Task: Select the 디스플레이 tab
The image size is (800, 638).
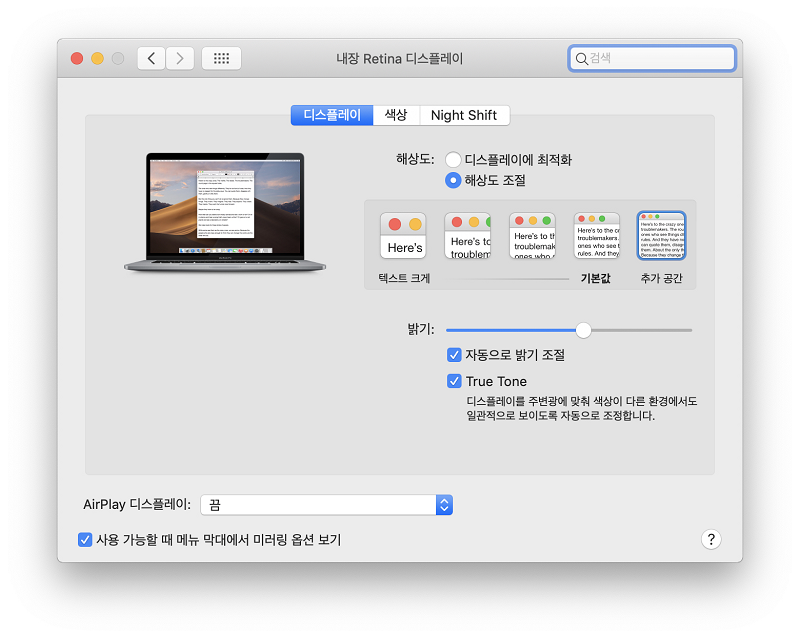Action: tap(332, 115)
